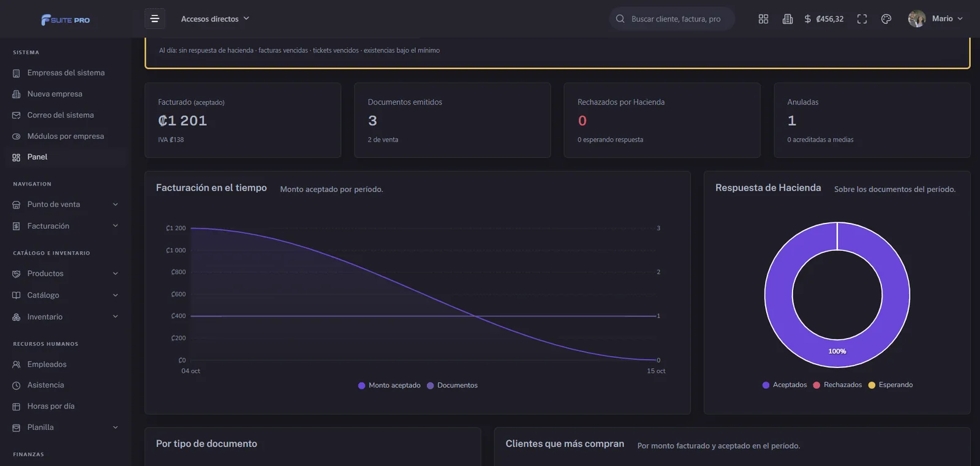Click the Punto de venta store icon
The height and width of the screenshot is (466, 980).
[17, 205]
